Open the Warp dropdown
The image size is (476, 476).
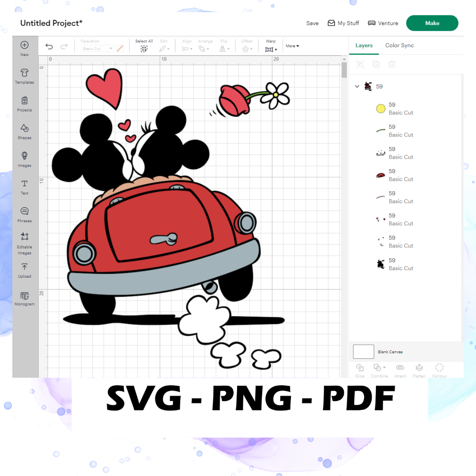click(271, 49)
